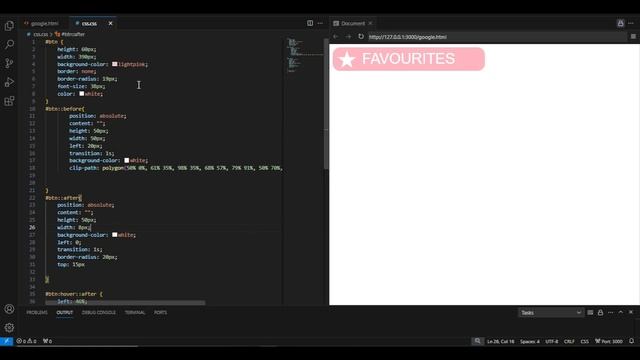
Task: Click white swatch in #btn::before background-color
Action: click(127, 160)
